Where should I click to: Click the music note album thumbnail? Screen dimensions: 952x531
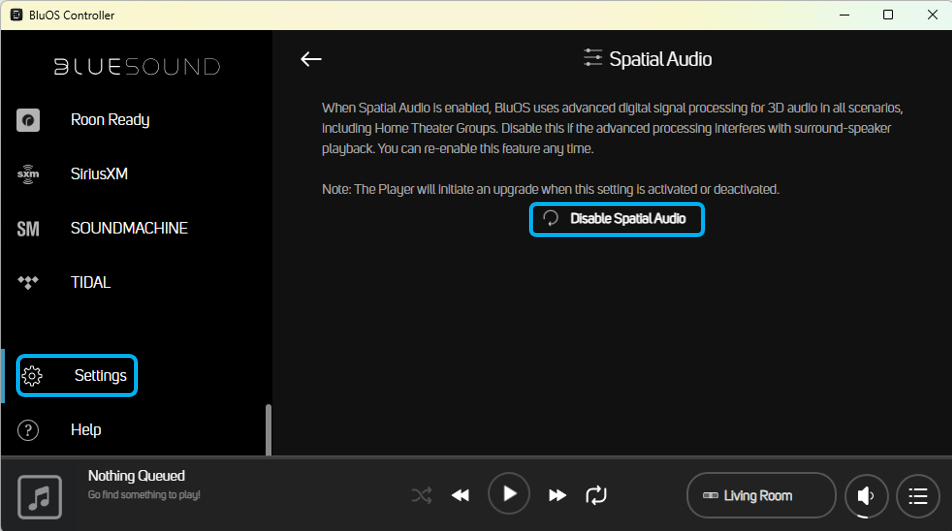click(x=40, y=496)
